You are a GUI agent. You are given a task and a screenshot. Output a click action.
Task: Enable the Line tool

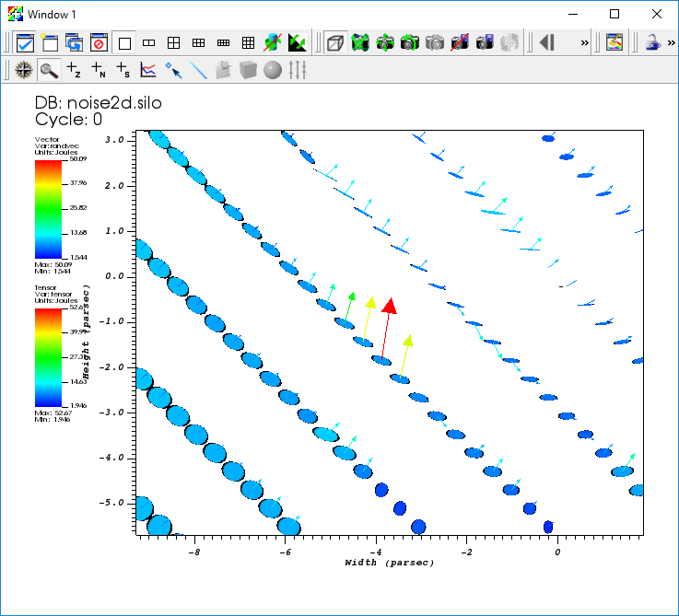tap(198, 70)
